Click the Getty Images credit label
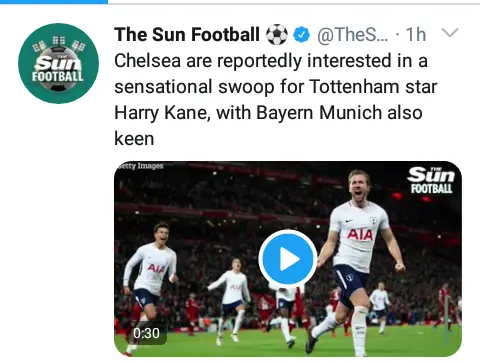The width and height of the screenshot is (480, 363). [140, 166]
